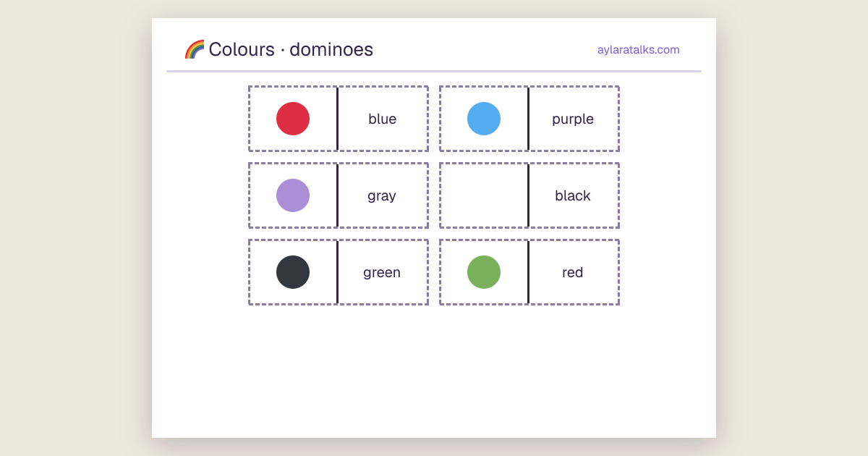Click the word "blue" on the domino
The image size is (868, 456).
tap(382, 119)
